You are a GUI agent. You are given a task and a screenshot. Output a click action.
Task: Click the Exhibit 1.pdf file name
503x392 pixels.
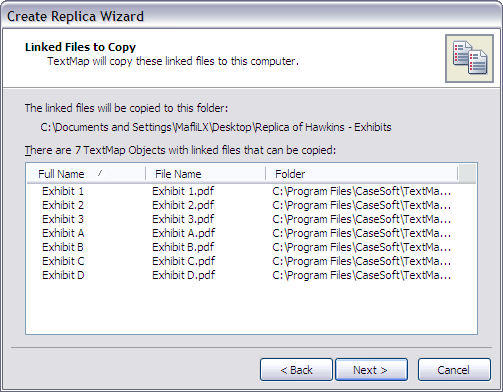click(183, 191)
